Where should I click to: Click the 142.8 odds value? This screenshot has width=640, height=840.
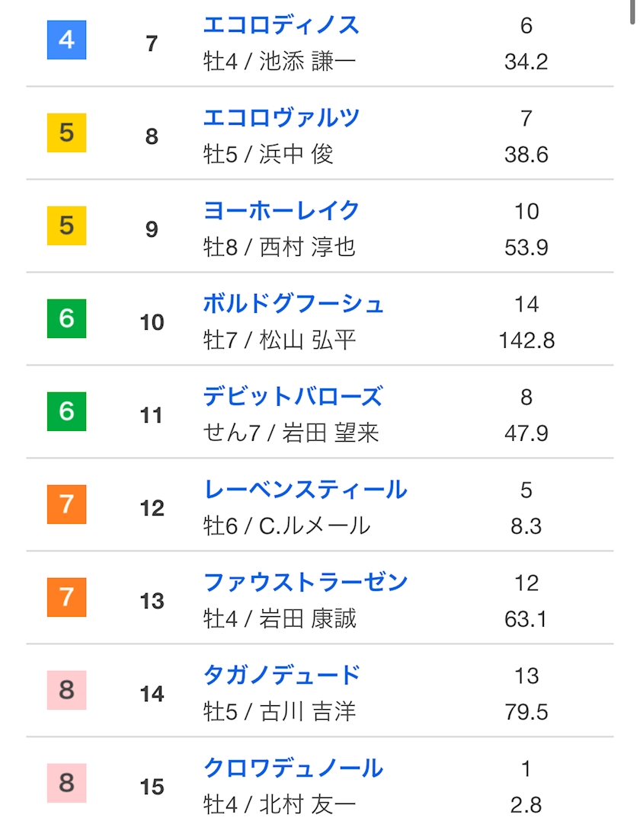point(526,340)
